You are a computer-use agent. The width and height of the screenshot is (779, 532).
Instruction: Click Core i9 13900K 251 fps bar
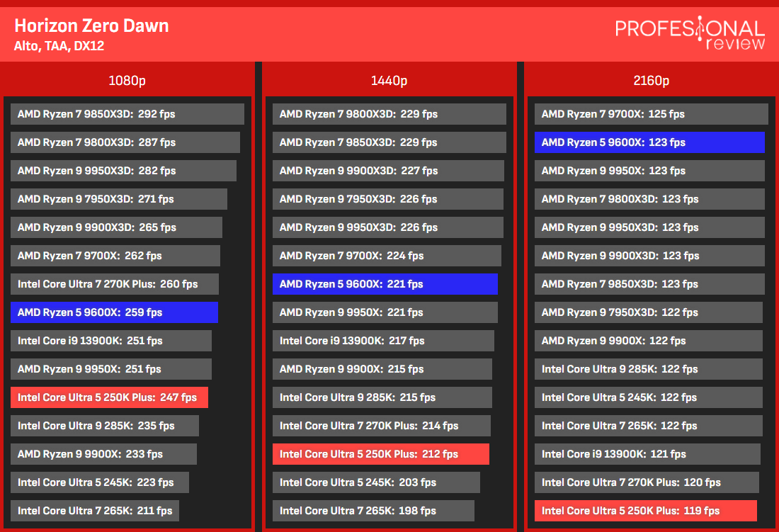[x=110, y=340]
